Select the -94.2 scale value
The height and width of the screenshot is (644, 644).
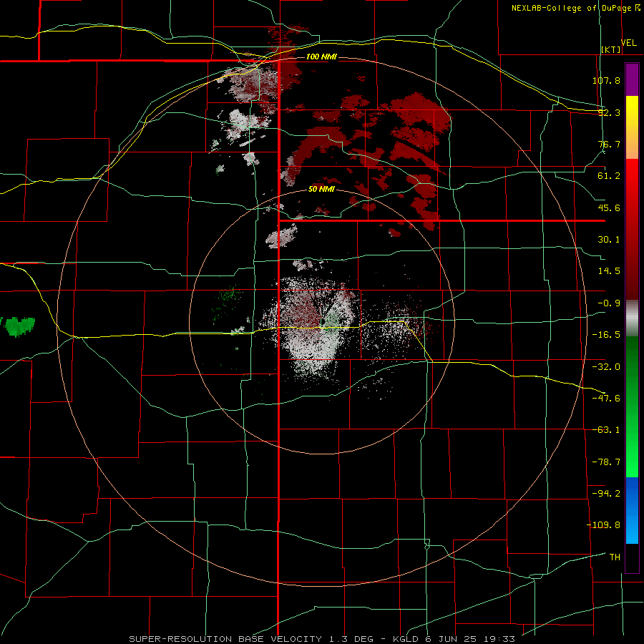pos(606,494)
